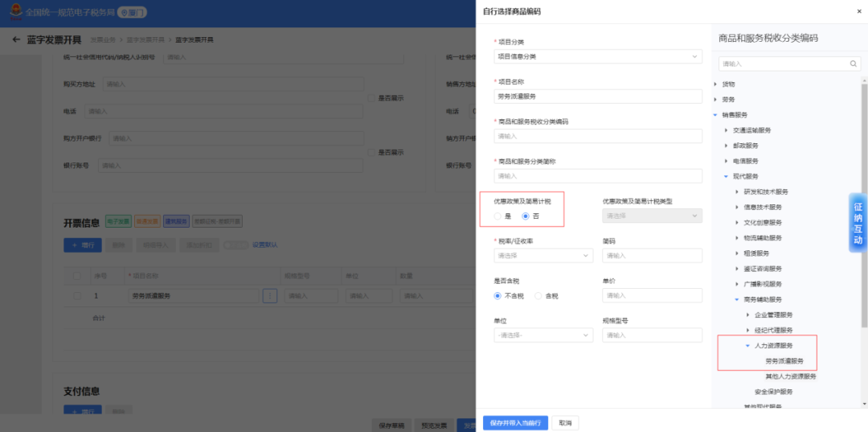Select 经纪代理服务 in the tree
This screenshot has height=432, width=868.
pyautogui.click(x=773, y=330)
